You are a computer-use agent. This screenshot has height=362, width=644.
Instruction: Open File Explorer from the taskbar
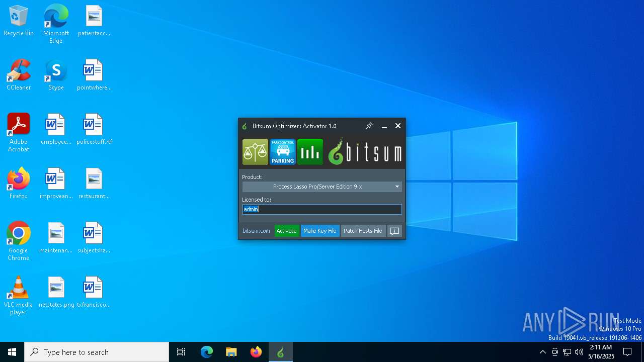231,352
